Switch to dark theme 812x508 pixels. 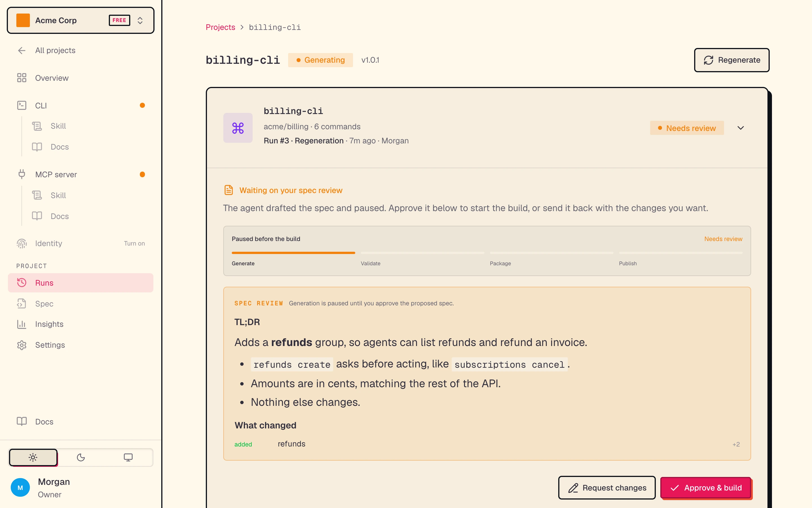(81, 457)
